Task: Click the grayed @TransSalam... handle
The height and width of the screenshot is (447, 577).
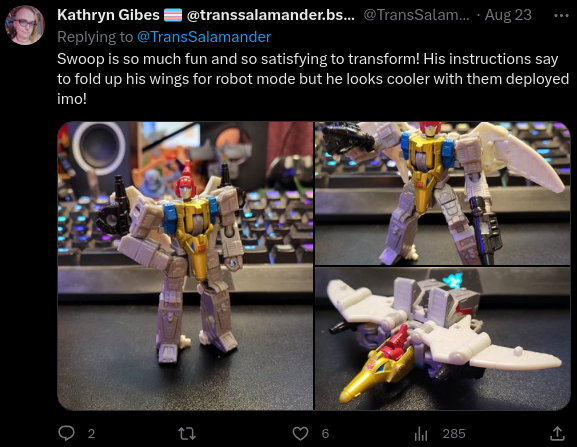Action: tap(417, 15)
